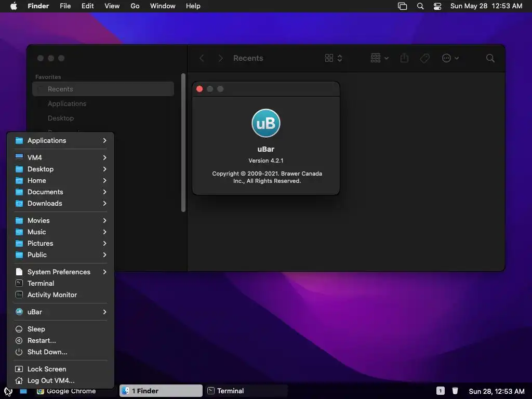This screenshot has width=532, height=399.
Task: Click the Sleep moon icon
Action: click(x=19, y=329)
